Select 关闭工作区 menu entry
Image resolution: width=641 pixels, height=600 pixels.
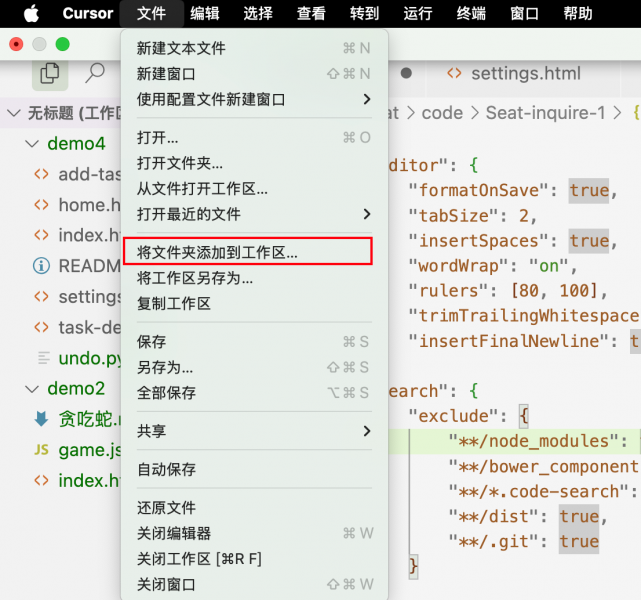pos(254,559)
